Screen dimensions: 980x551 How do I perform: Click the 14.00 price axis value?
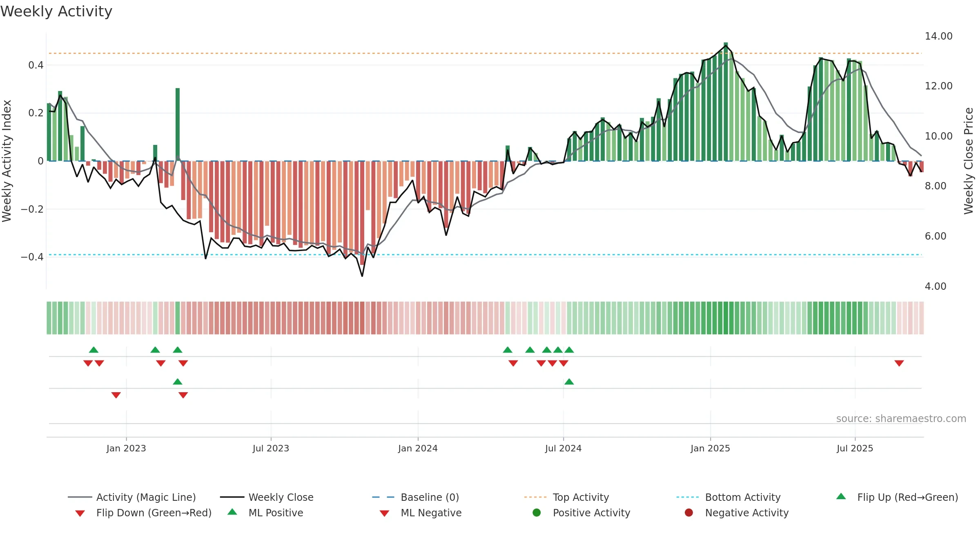938,36
